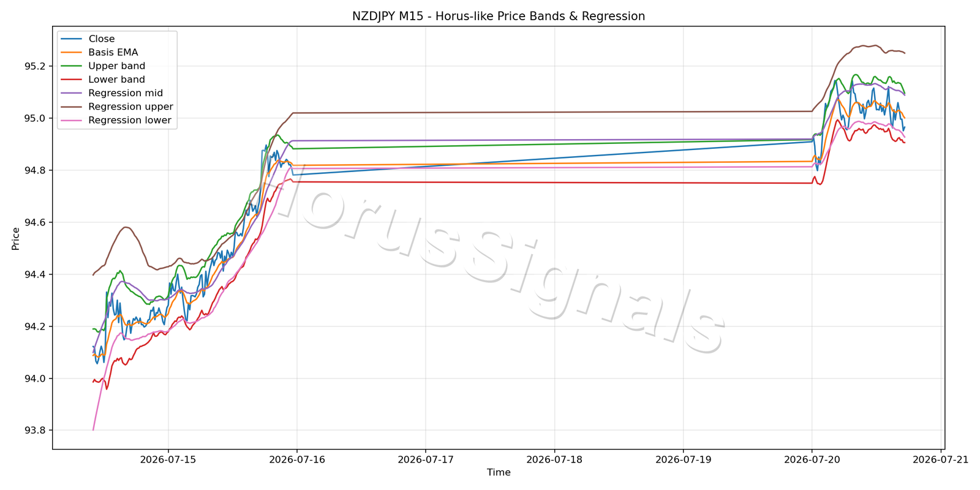Click the brown Regression upper legend swatch

point(72,107)
